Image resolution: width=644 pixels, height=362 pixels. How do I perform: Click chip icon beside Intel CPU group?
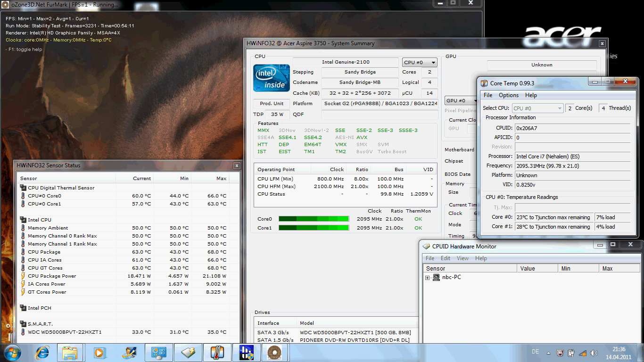(23, 220)
